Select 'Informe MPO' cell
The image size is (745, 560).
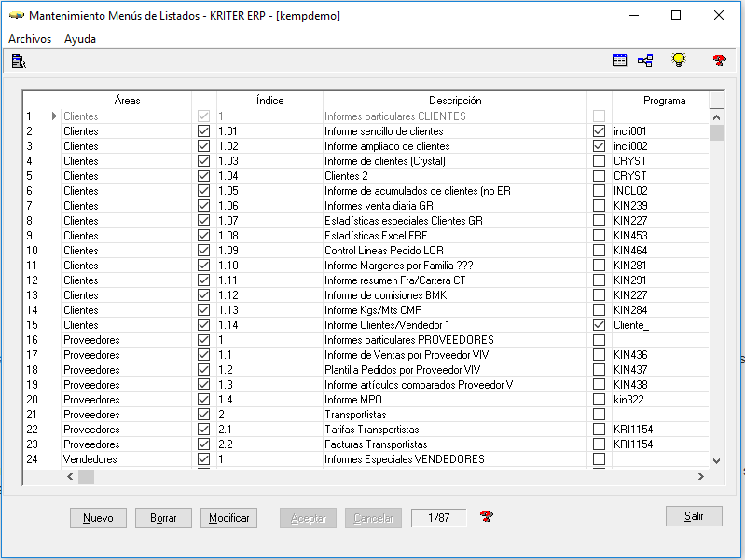455,400
